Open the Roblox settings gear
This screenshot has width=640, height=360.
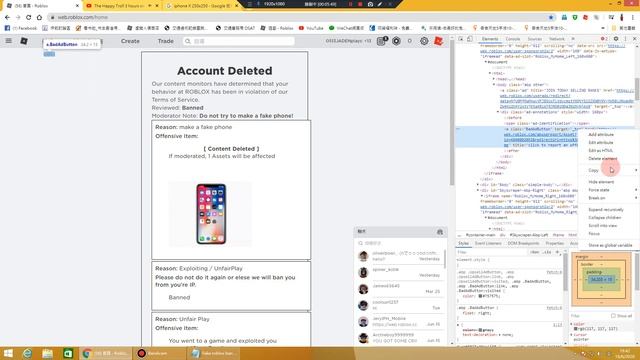point(424,41)
